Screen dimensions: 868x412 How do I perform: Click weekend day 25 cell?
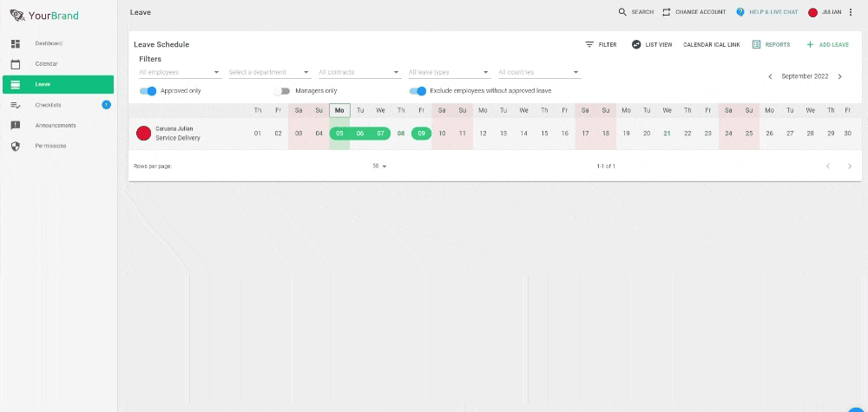pyautogui.click(x=749, y=134)
